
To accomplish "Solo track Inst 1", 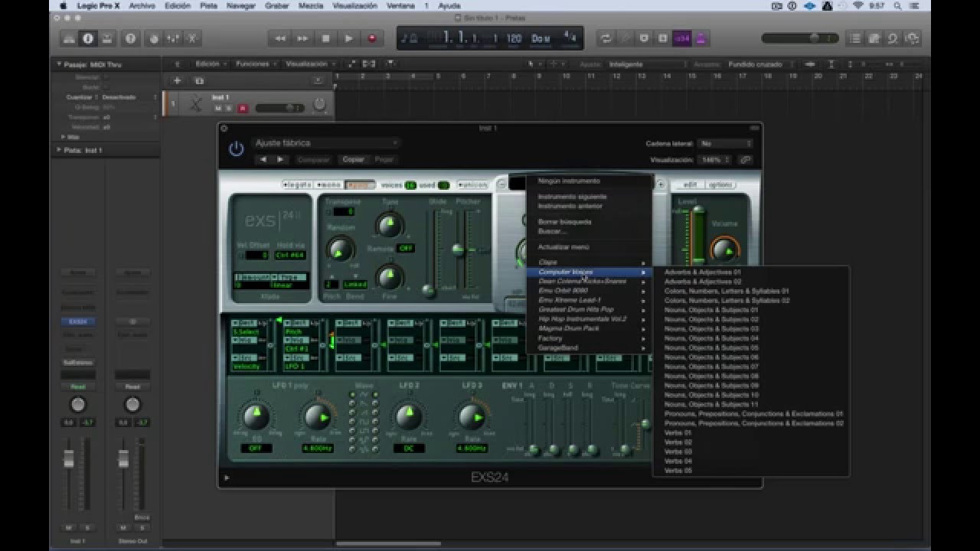I will (229, 108).
